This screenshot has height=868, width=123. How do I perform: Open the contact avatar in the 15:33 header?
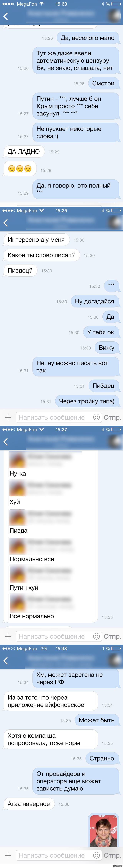(115, 16)
